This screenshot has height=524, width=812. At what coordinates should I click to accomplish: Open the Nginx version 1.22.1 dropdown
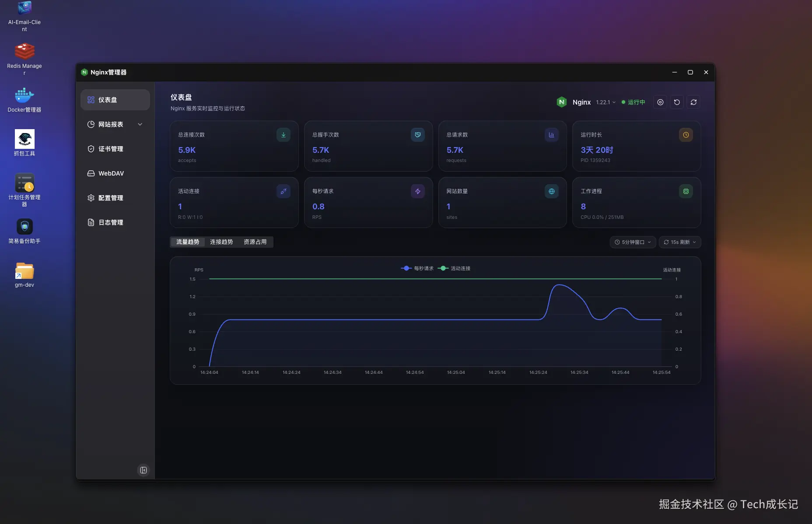605,102
